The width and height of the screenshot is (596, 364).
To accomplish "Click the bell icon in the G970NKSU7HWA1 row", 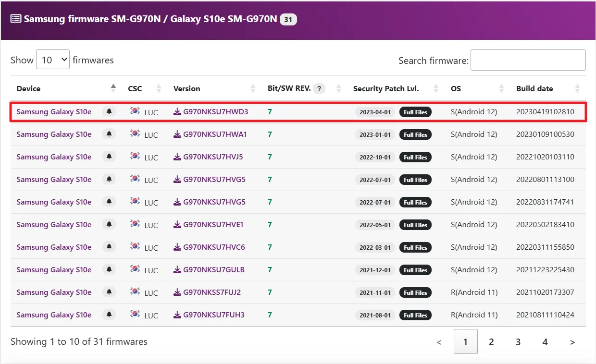I will [109, 134].
